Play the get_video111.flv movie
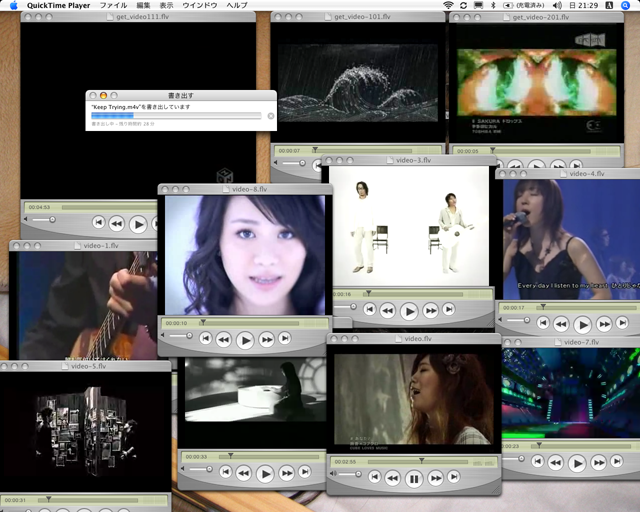This screenshot has height=512, width=640. tap(138, 224)
